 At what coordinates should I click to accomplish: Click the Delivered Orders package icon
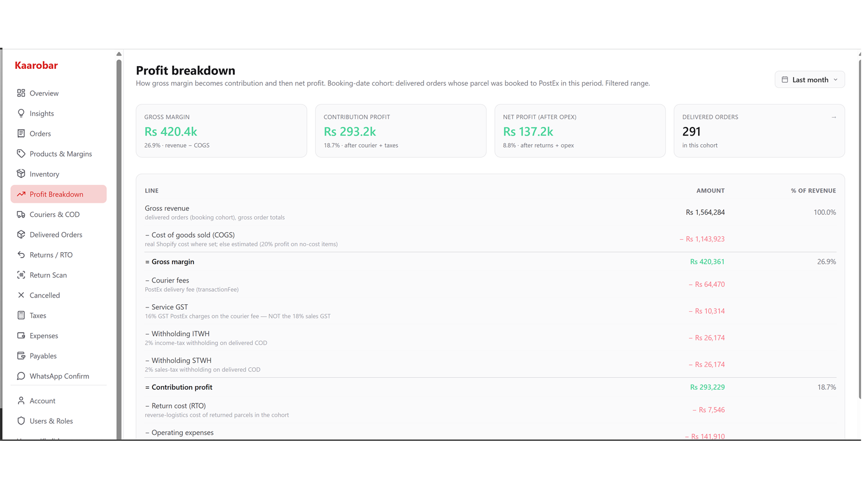tap(21, 234)
